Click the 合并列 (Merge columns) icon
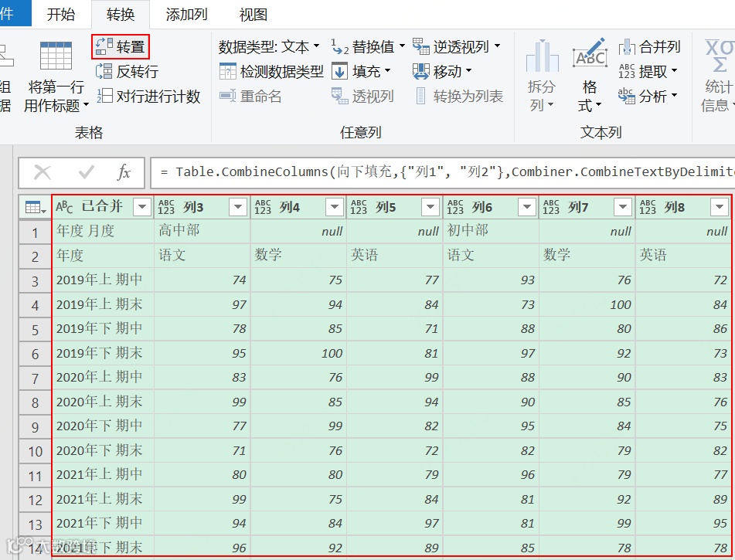This screenshot has height=560, width=735. click(627, 46)
